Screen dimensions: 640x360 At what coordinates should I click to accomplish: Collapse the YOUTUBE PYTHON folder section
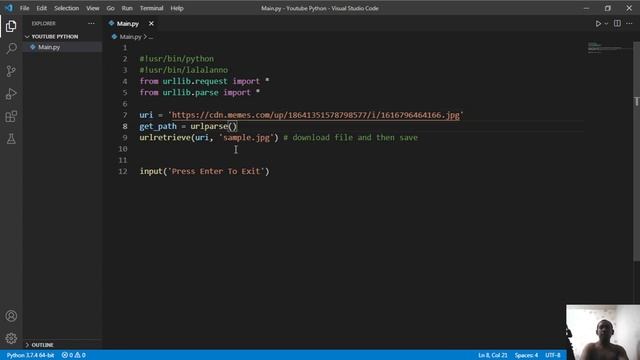point(62,36)
